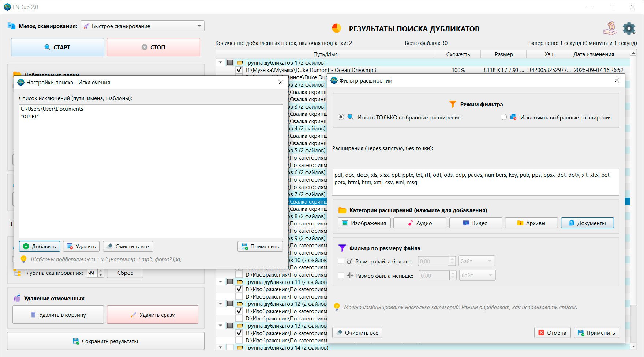Open settings via the gear icon
The height and width of the screenshot is (357, 644).
[629, 29]
